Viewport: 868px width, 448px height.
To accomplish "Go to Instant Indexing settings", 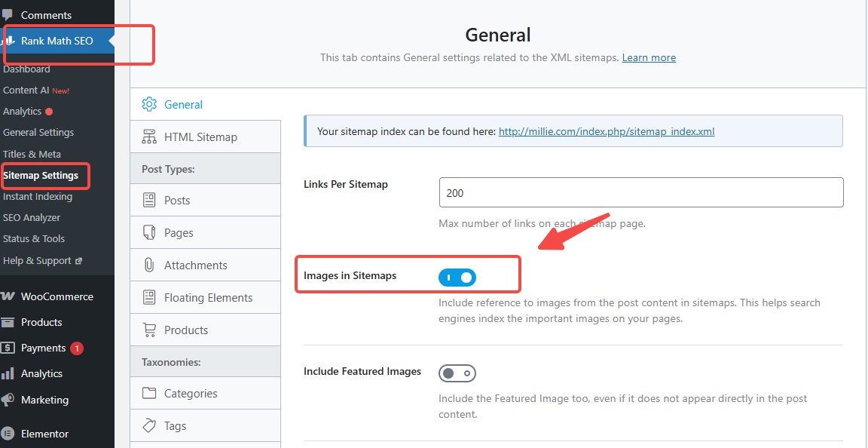I will point(38,197).
